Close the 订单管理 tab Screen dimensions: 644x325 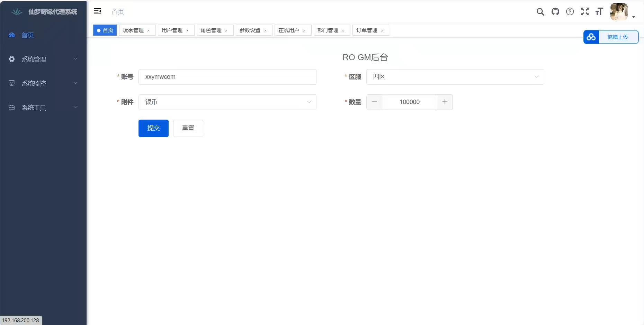(382, 31)
